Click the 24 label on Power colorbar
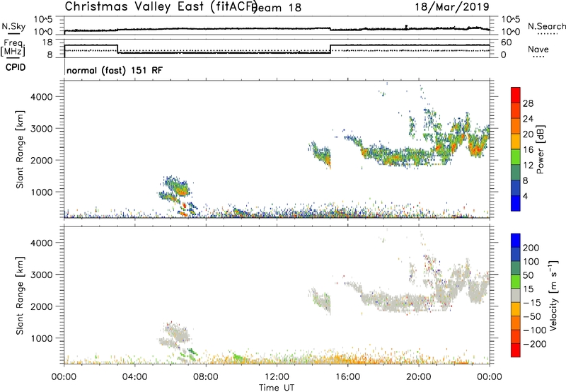The width and height of the screenshot is (566, 392). click(528, 119)
